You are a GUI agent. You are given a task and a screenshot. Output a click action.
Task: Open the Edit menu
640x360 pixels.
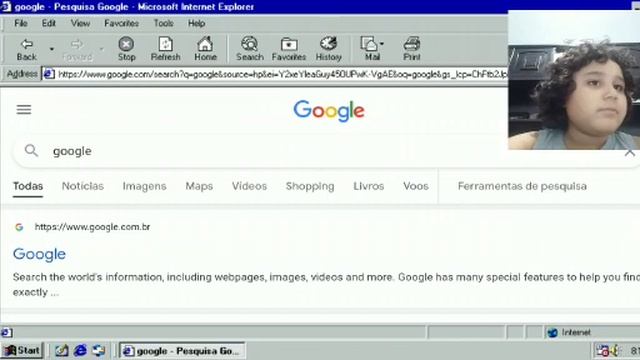(x=49, y=23)
